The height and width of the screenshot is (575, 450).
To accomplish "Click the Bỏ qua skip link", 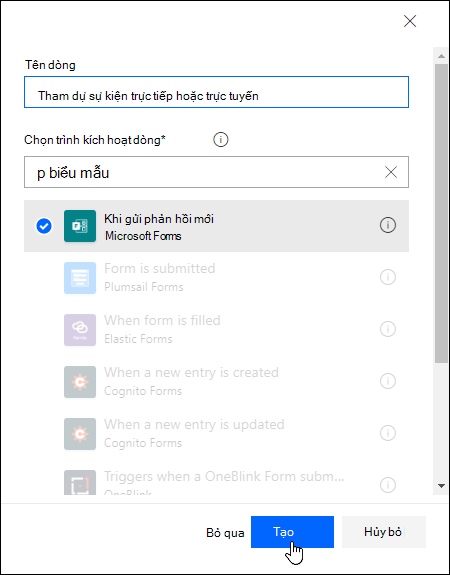I will 225,533.
